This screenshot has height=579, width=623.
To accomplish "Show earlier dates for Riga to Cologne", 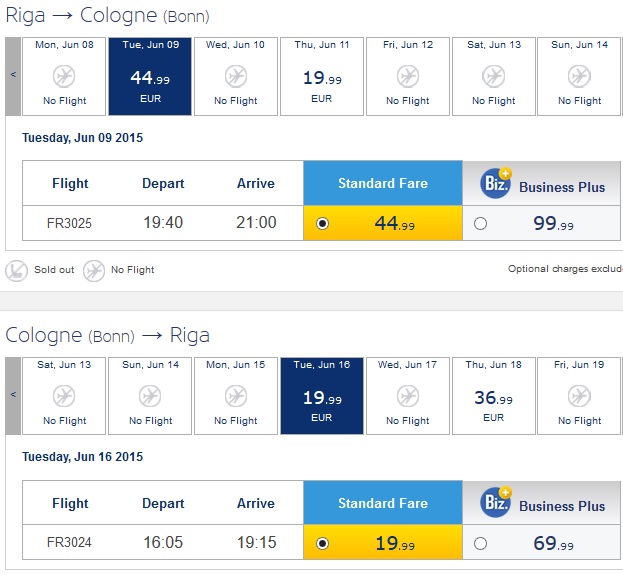I will pyautogui.click(x=13, y=76).
